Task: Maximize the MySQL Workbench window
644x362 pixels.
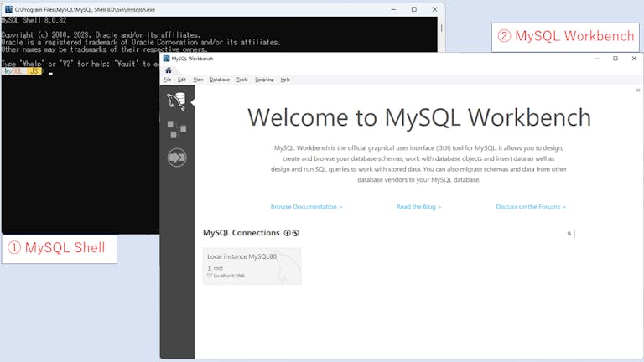Action: [x=615, y=59]
